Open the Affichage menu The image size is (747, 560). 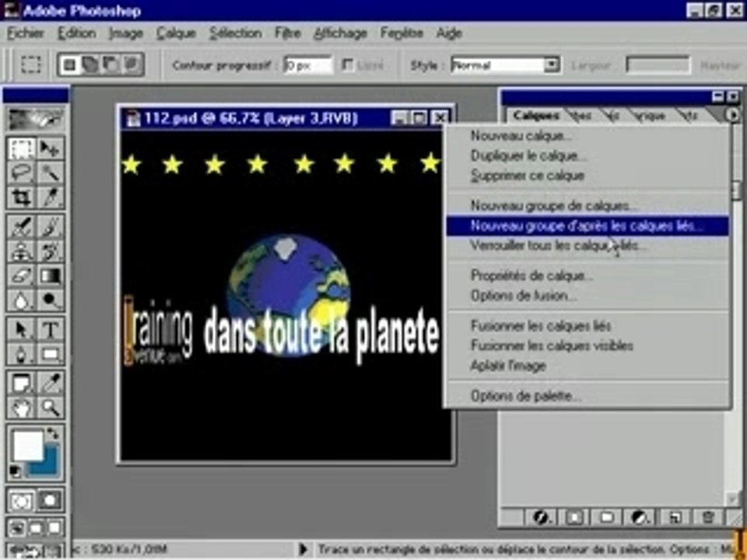pos(340,33)
